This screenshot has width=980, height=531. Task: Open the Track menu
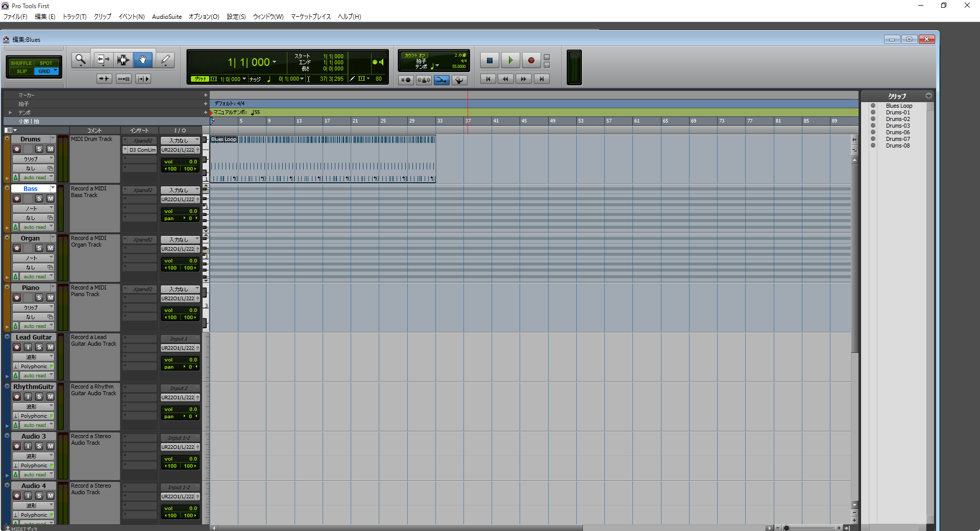pyautogui.click(x=75, y=17)
